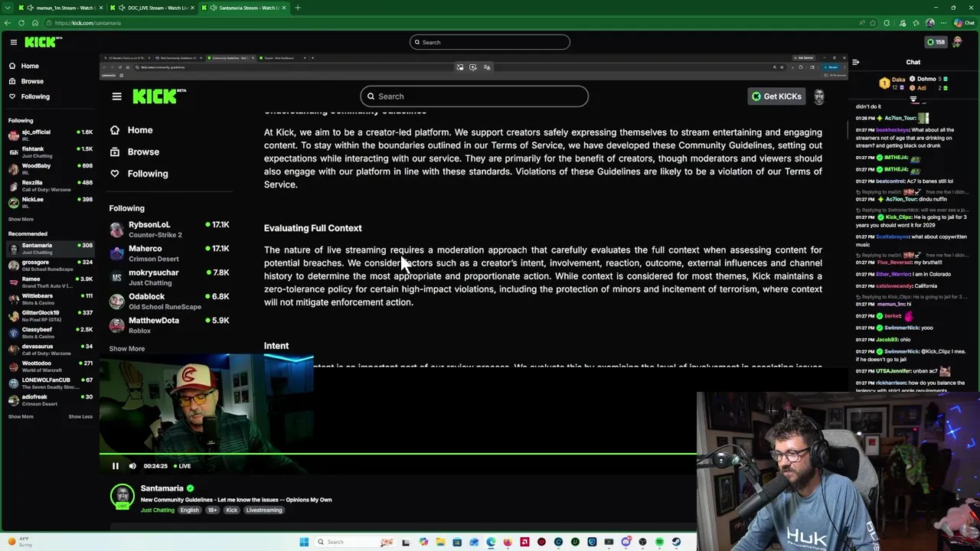Seek on the green stream progress bar
Image resolution: width=980 pixels, height=551 pixels.
[x=398, y=454]
